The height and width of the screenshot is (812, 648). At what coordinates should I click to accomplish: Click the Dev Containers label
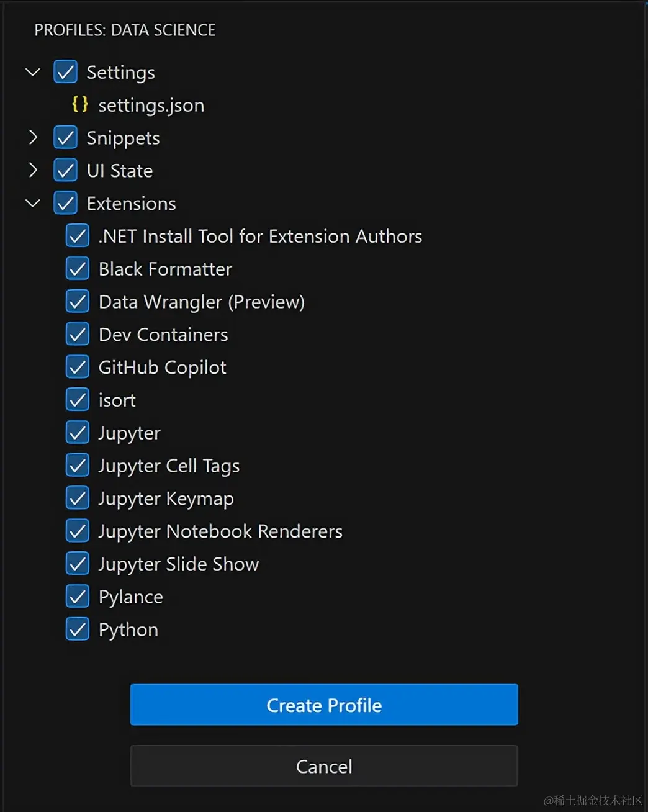pos(163,335)
